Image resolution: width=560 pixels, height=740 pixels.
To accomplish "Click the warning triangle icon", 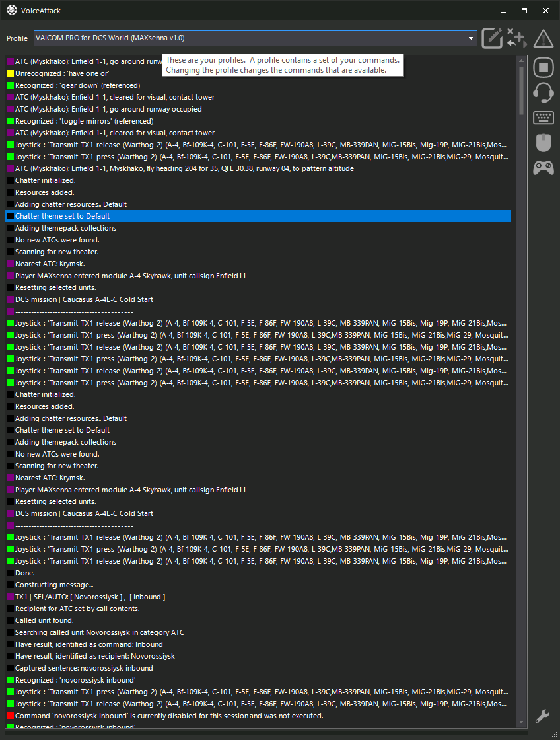I will click(x=543, y=39).
